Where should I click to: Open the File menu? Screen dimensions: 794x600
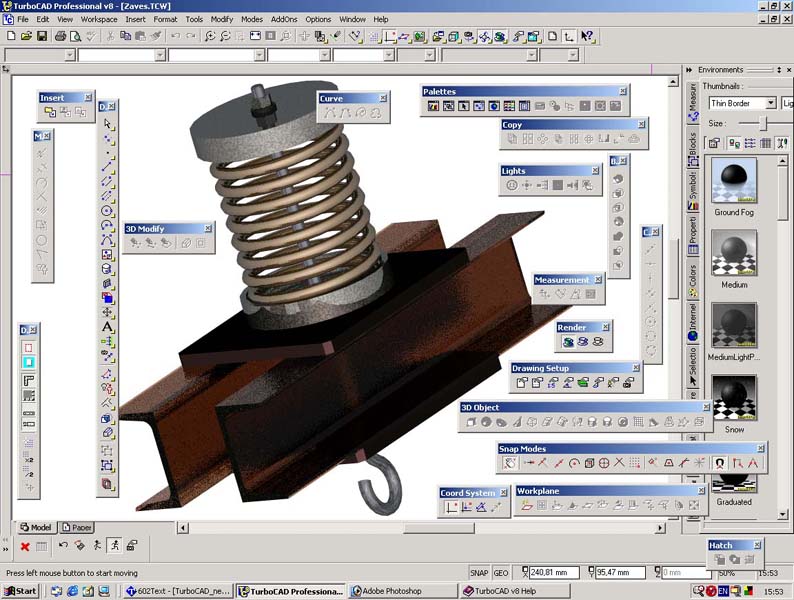click(x=23, y=19)
